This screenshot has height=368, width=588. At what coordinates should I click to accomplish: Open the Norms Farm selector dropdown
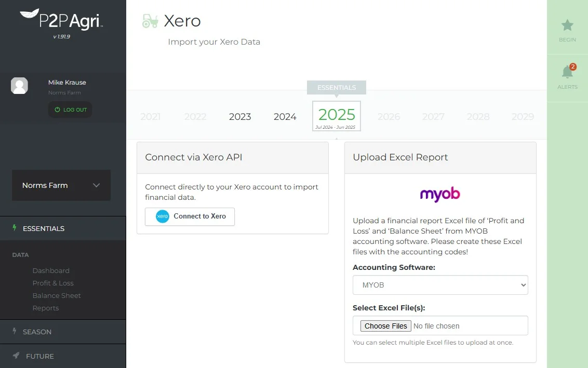coord(61,185)
